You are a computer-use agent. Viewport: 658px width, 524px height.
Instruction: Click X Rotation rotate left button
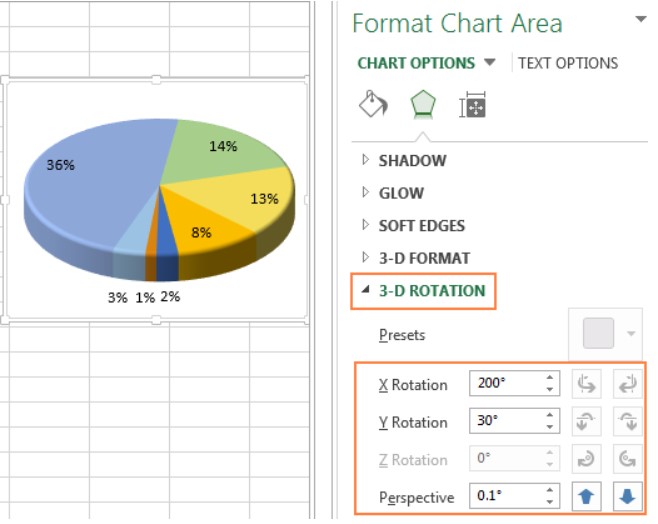tap(586, 384)
